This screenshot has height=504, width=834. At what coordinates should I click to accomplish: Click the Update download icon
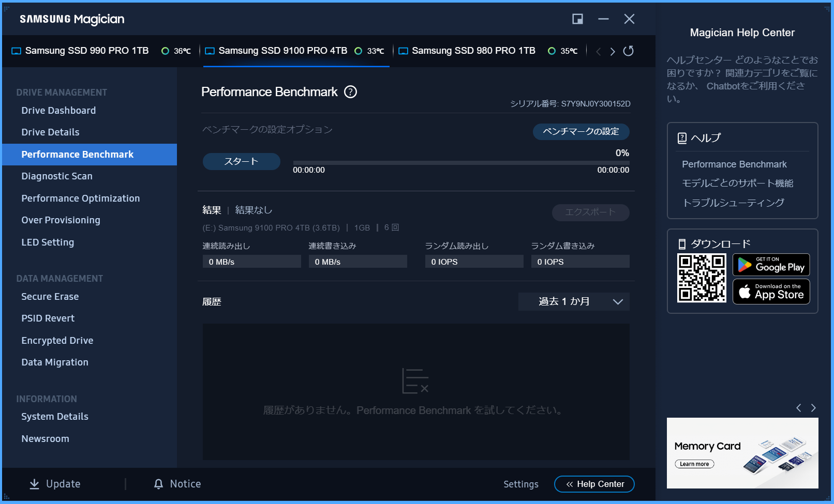pos(34,484)
